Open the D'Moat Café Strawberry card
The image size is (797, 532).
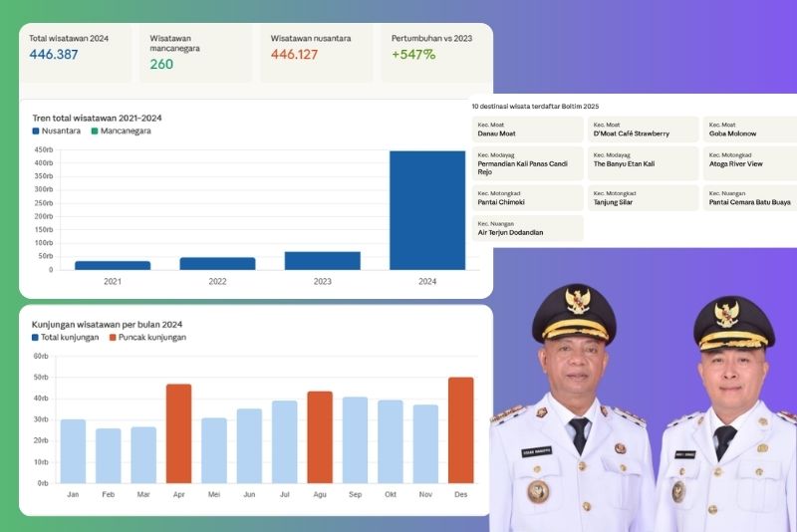pos(643,130)
